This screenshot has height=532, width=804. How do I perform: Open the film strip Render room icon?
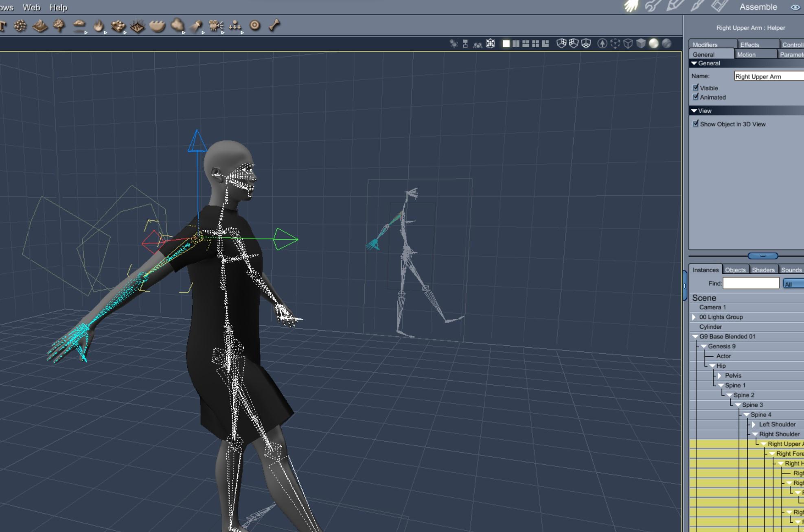719,6
